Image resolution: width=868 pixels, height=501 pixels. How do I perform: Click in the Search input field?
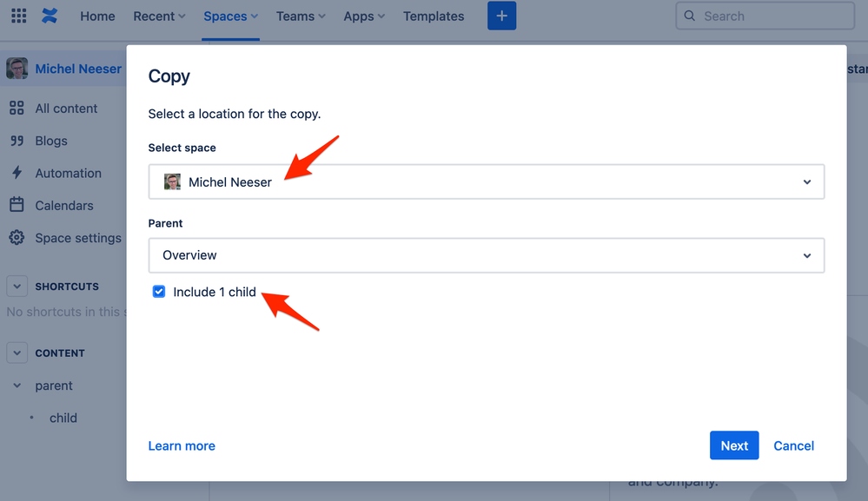(765, 16)
